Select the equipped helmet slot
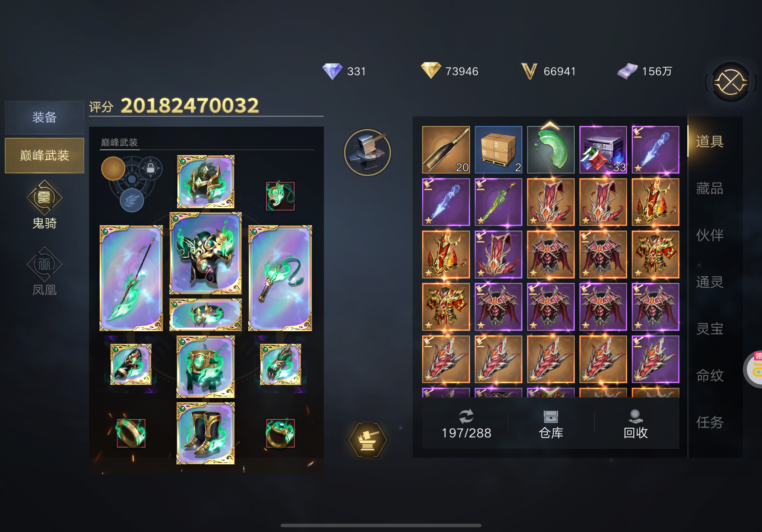 pos(206,182)
